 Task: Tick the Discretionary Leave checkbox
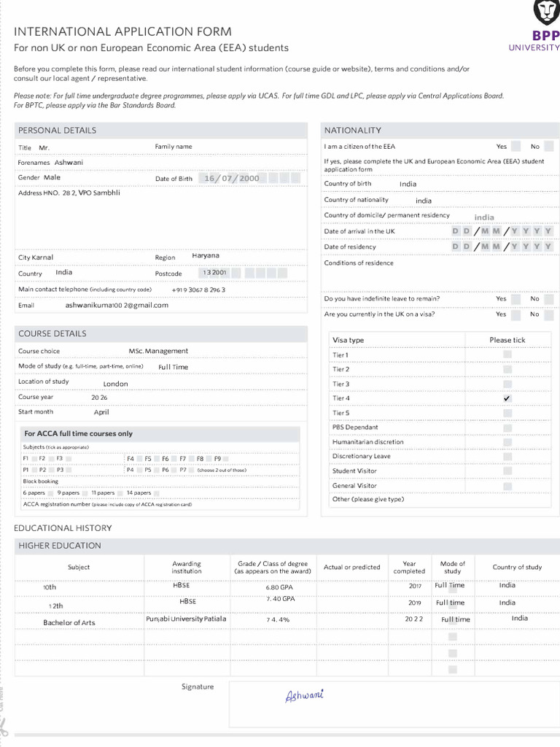point(507,457)
